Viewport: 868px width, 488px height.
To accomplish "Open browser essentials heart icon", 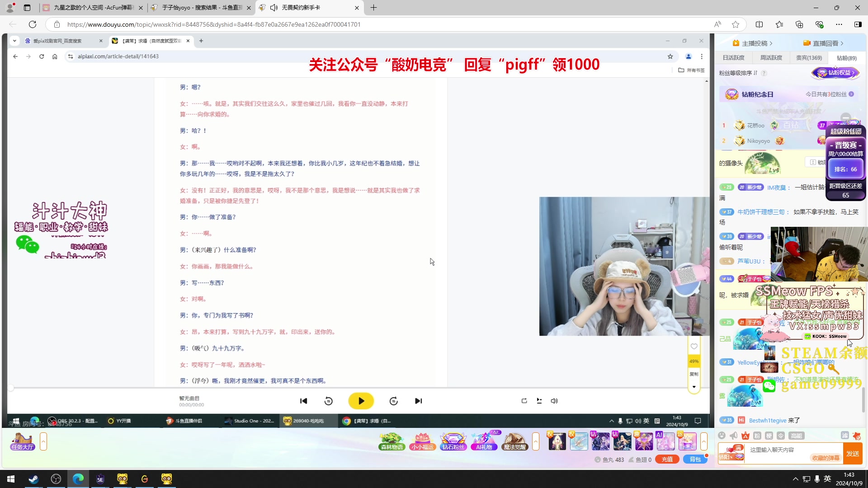I will (819, 24).
